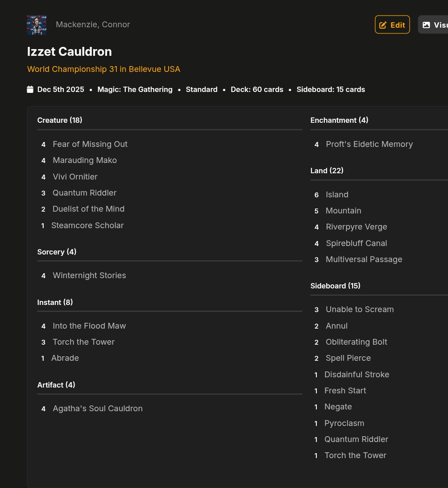Click the Instant (8) section heading
448x488 pixels.
(55, 302)
